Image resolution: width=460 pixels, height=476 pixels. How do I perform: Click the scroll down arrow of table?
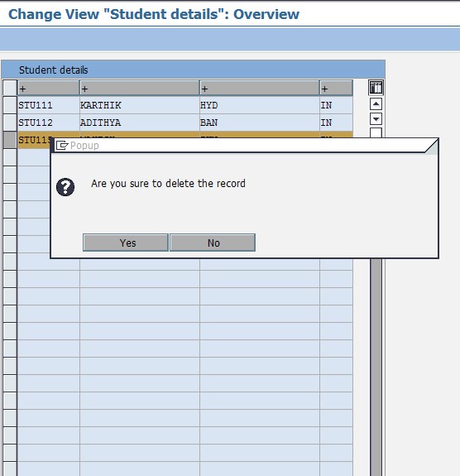pos(376,118)
